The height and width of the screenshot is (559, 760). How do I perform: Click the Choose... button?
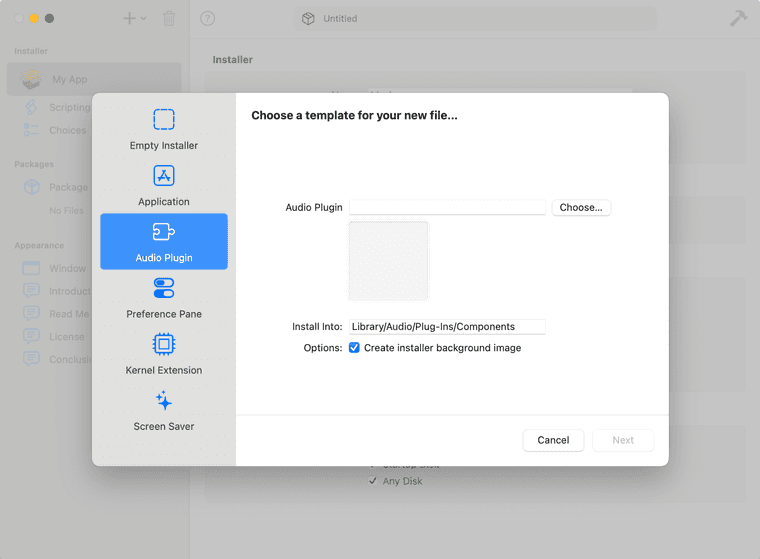tap(581, 208)
